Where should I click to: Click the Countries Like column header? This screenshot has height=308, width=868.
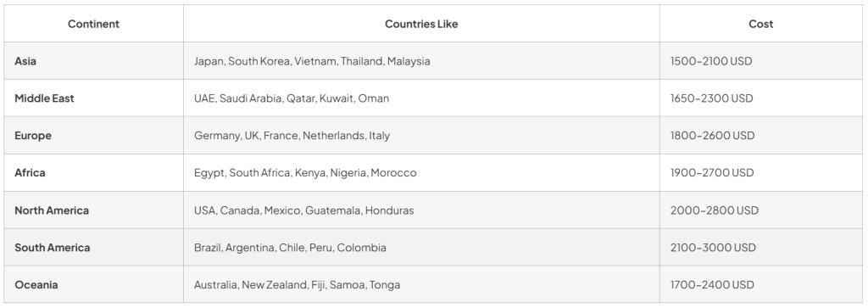(x=421, y=24)
